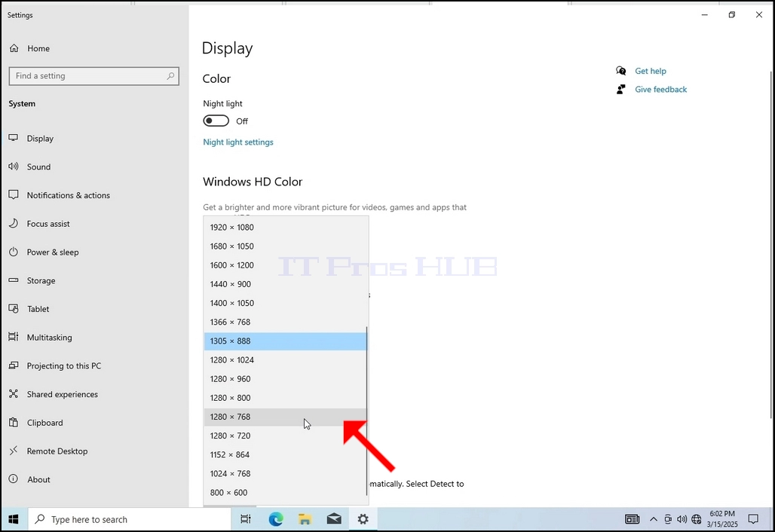The height and width of the screenshot is (532, 775).
Task: Open File Explorer from taskbar
Action: click(305, 519)
